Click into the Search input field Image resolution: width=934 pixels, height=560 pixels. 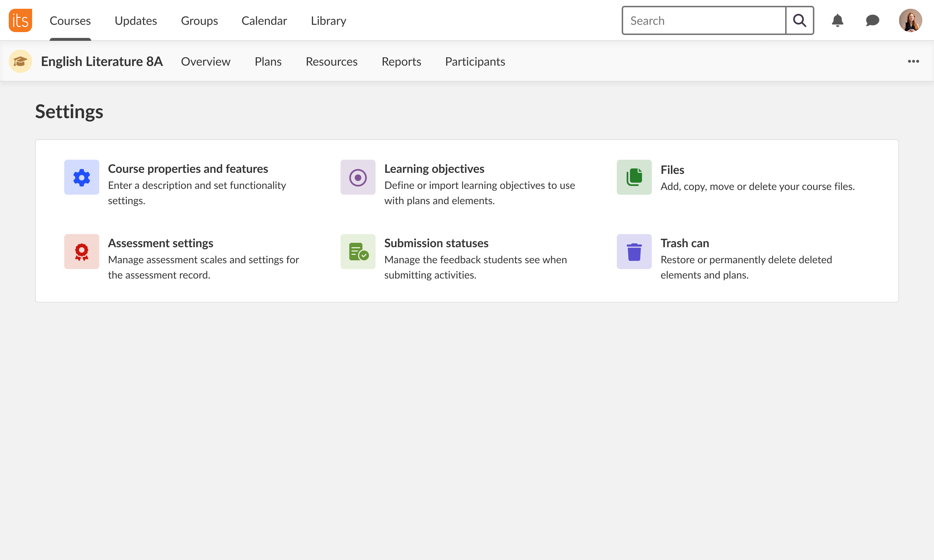pos(704,20)
